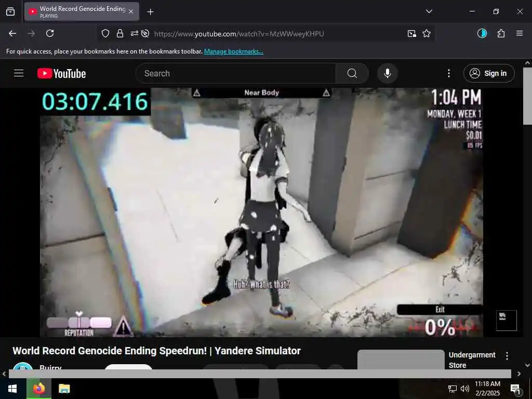Search with your voice microphone button
The width and height of the screenshot is (532, 399).
(x=388, y=73)
